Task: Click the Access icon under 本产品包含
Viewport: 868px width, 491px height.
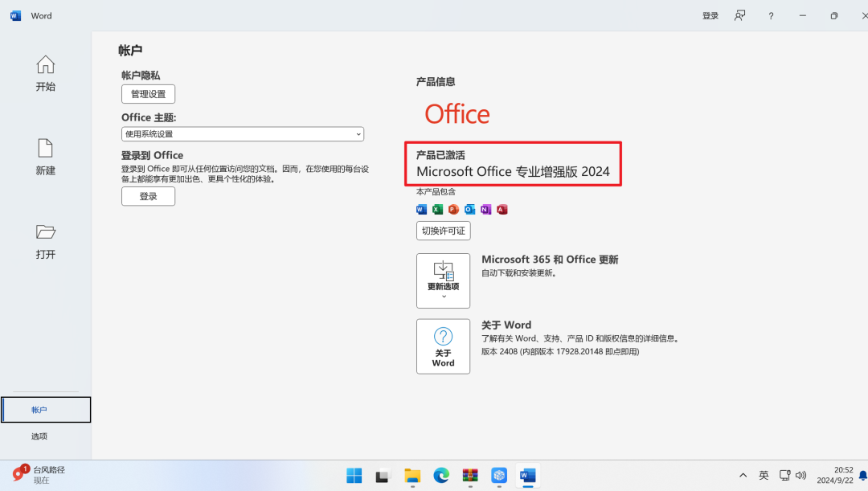Action: (x=502, y=209)
